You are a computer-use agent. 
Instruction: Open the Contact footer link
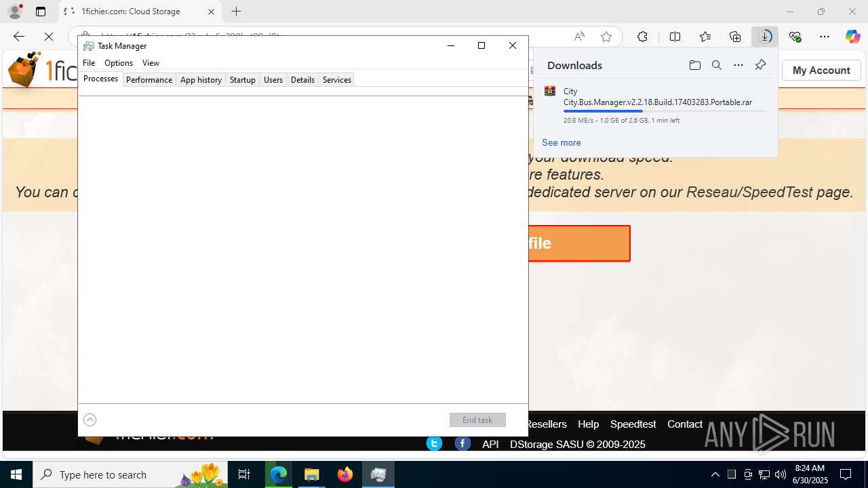click(684, 424)
